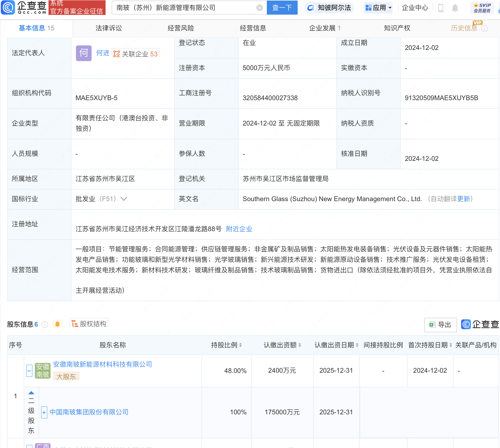Image resolution: width=500 pixels, height=448 pixels.
Task: Click English name Southern Glass (Suzhou) text
Action: pos(332,199)
